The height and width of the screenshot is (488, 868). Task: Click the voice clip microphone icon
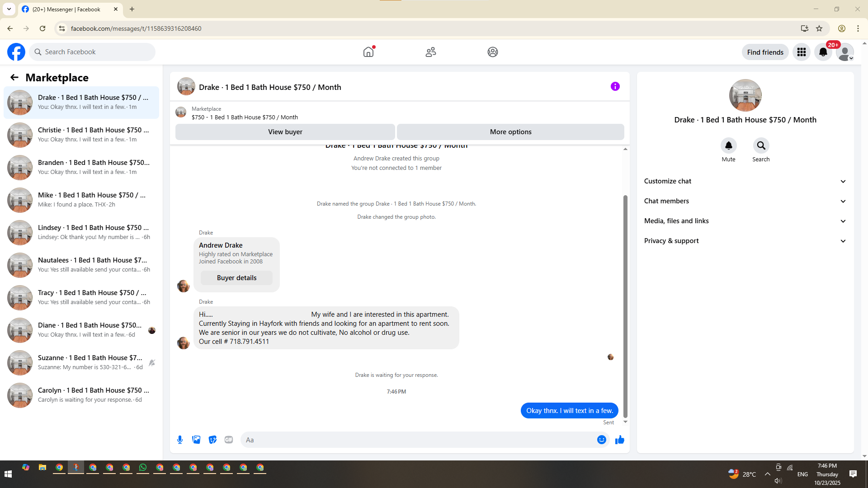[180, 440]
